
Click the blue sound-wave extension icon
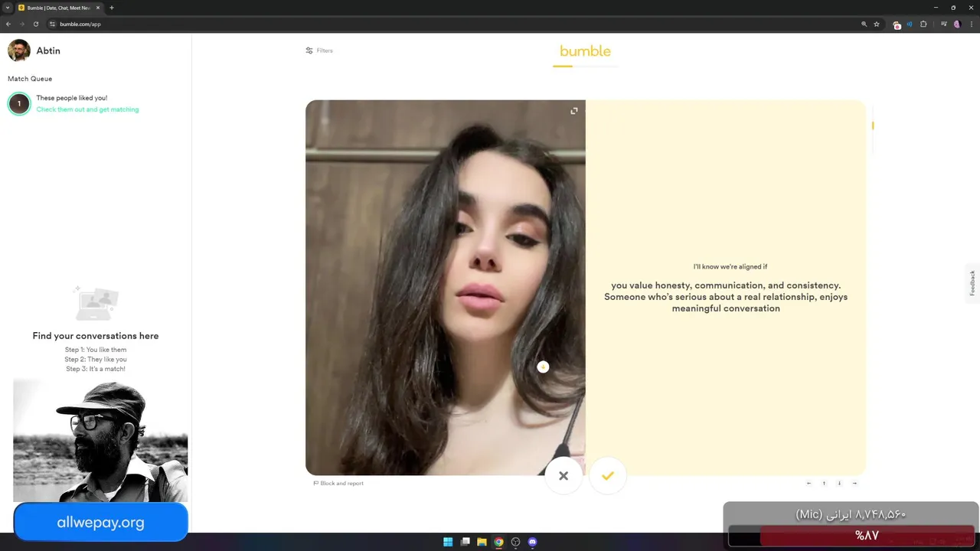point(910,24)
